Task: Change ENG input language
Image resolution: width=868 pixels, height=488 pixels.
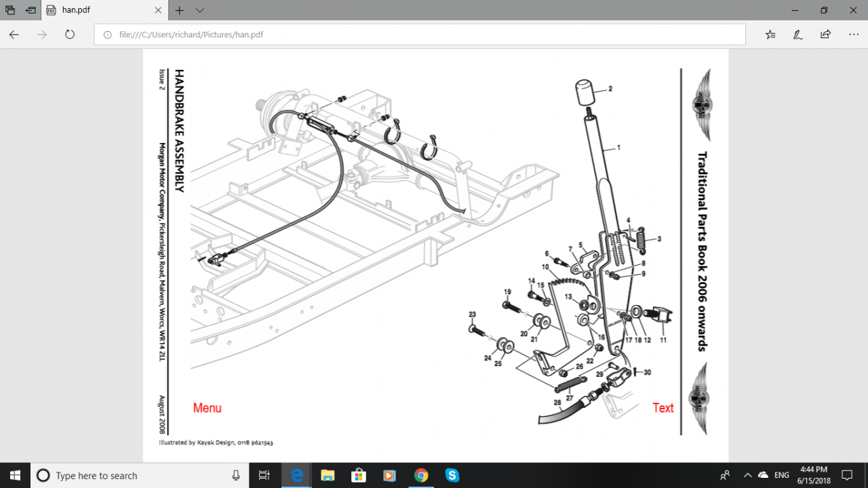Action: (782, 475)
